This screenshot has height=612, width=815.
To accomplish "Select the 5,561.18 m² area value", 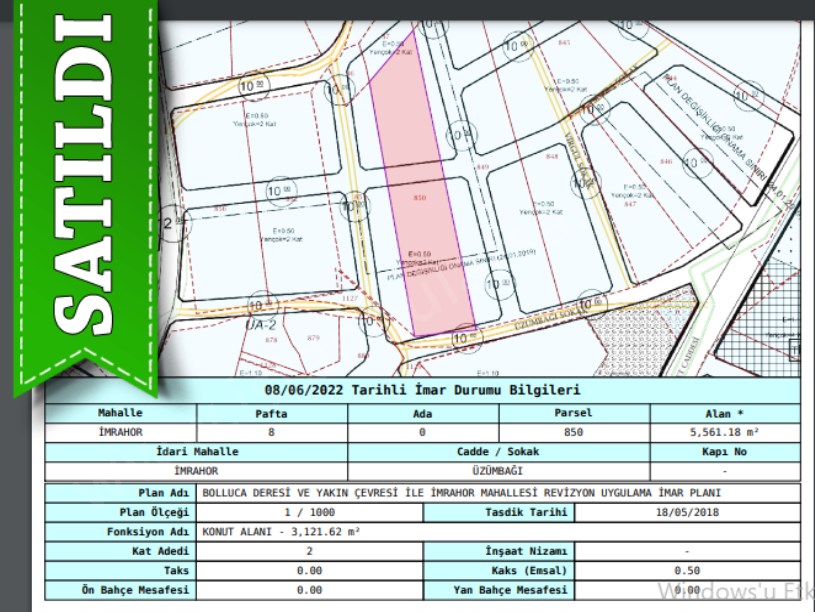I will (724, 432).
